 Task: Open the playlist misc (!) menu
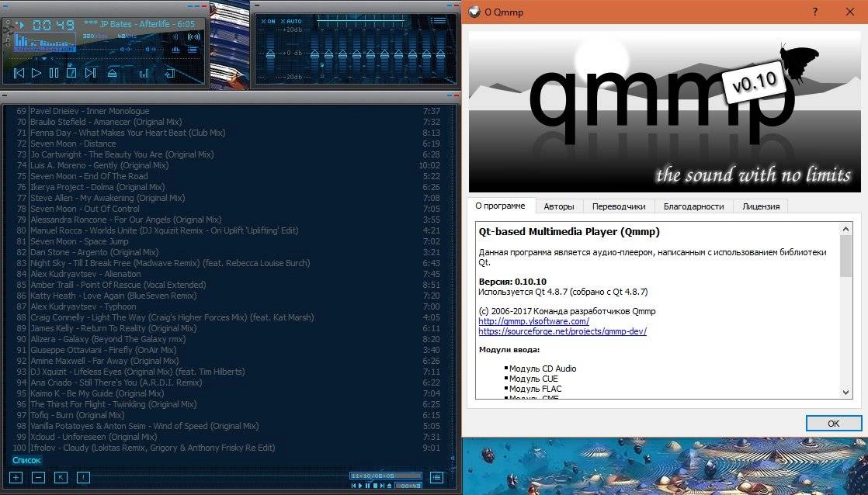(x=83, y=476)
